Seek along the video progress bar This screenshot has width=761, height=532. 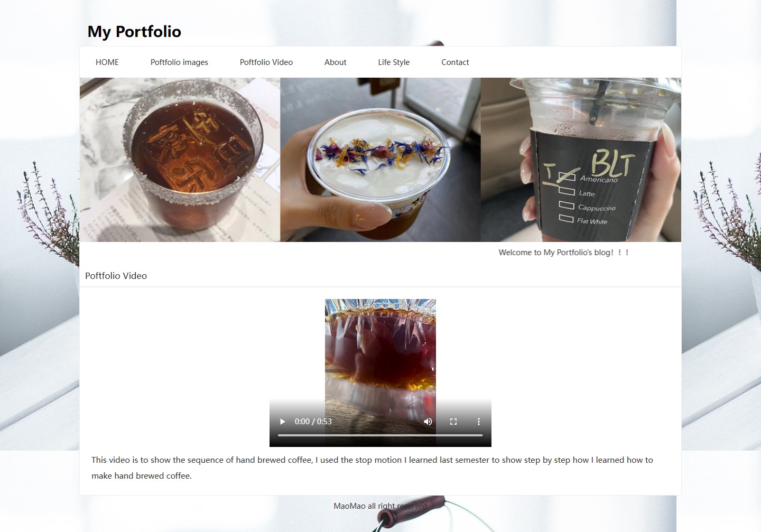click(380, 435)
